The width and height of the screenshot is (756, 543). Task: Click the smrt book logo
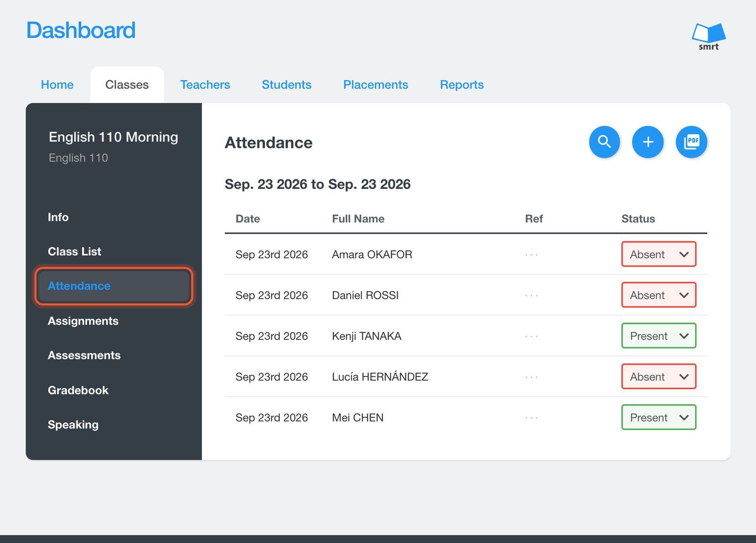click(709, 36)
